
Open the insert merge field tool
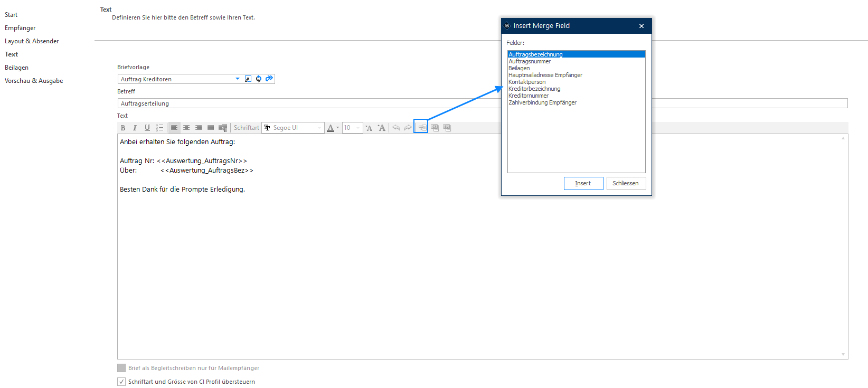click(421, 127)
